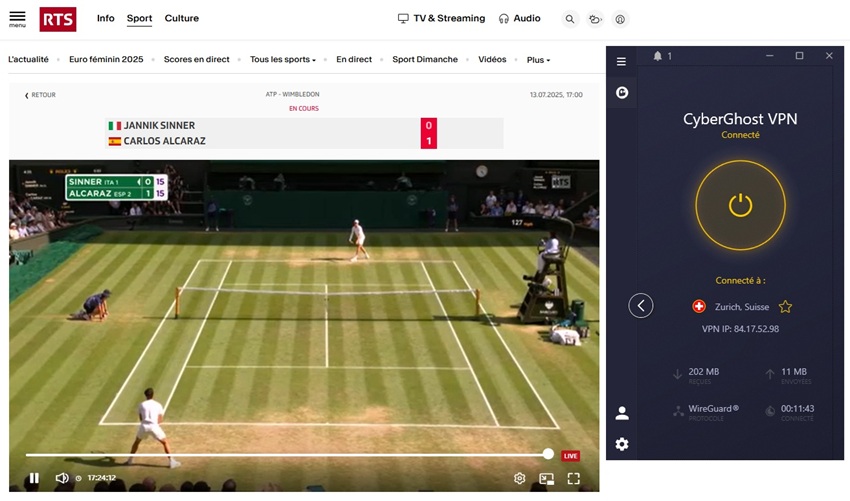Open En direct page
This screenshot has width=850, height=501.
click(354, 60)
